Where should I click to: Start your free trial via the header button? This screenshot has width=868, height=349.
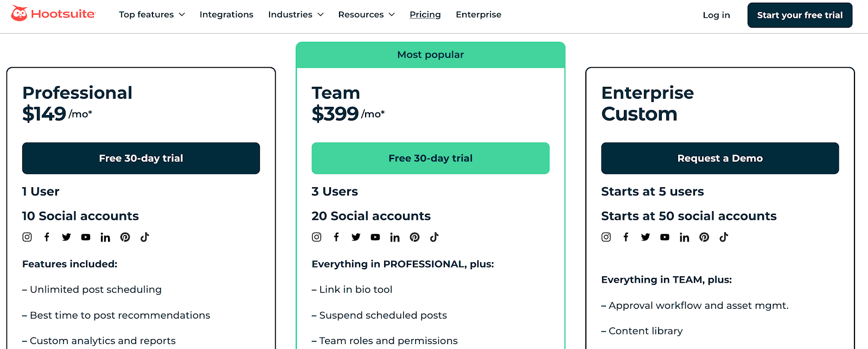pyautogui.click(x=800, y=15)
